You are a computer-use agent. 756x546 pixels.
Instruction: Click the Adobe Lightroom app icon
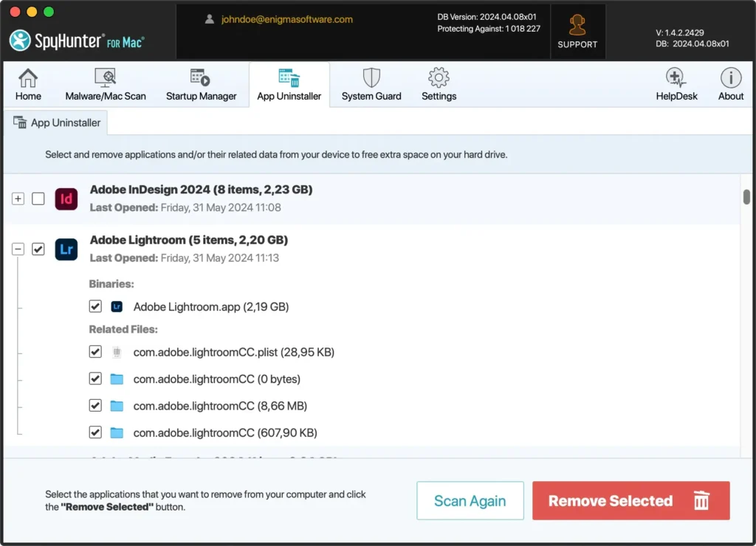tap(66, 249)
